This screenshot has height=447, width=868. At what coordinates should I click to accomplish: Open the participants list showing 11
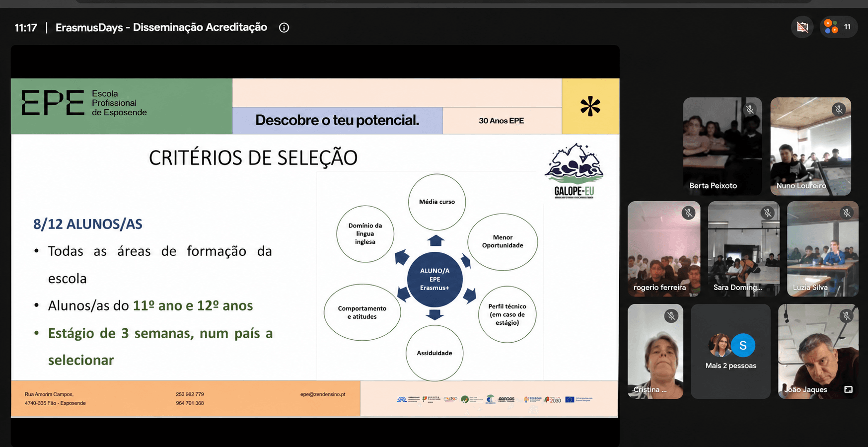pos(838,27)
